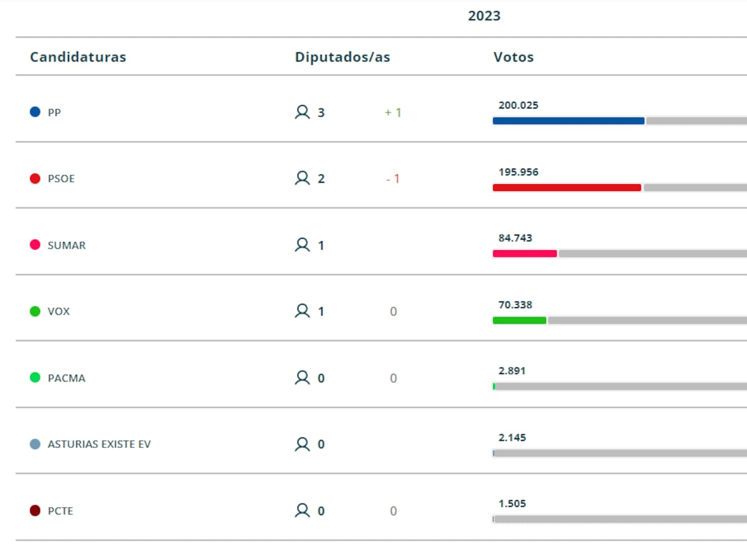
Task: Click the blue PP party color dot
Action: tap(35, 113)
